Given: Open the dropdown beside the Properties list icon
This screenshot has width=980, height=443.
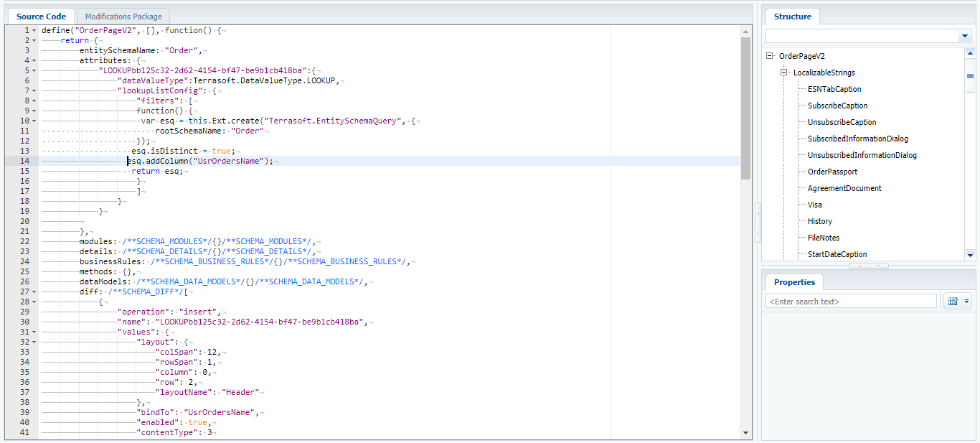Looking at the screenshot, I should (x=965, y=300).
